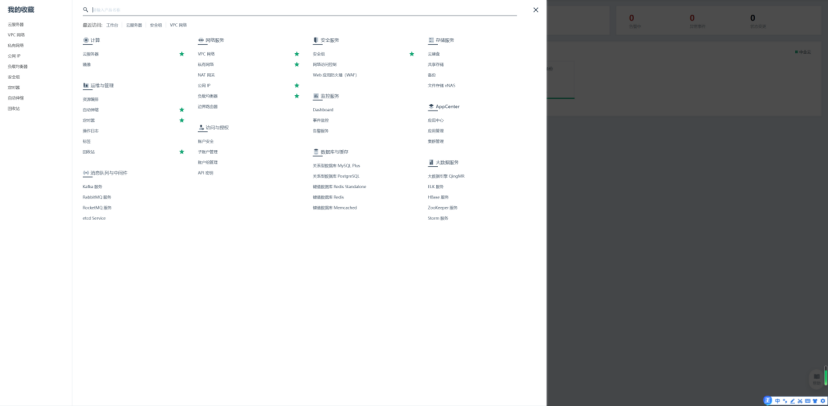Open 云服务器 in My Favorites sidebar
The width and height of the screenshot is (828, 406).
(16, 24)
